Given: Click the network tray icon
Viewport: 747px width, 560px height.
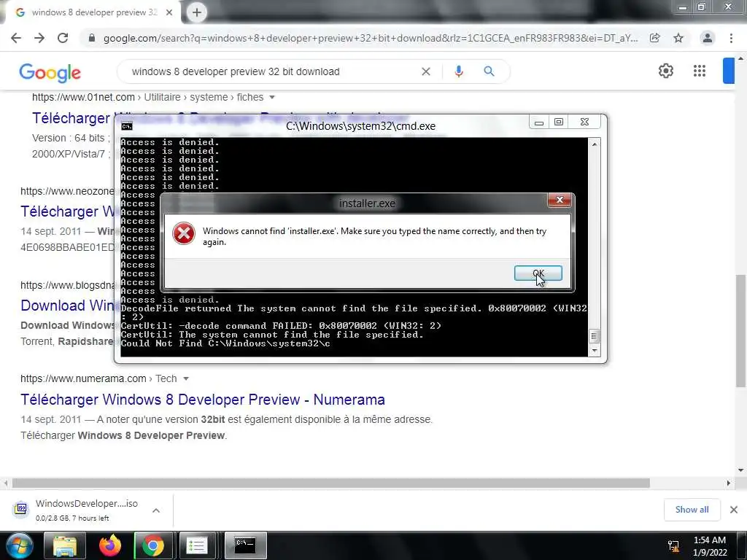Looking at the screenshot, I should click(x=673, y=545).
